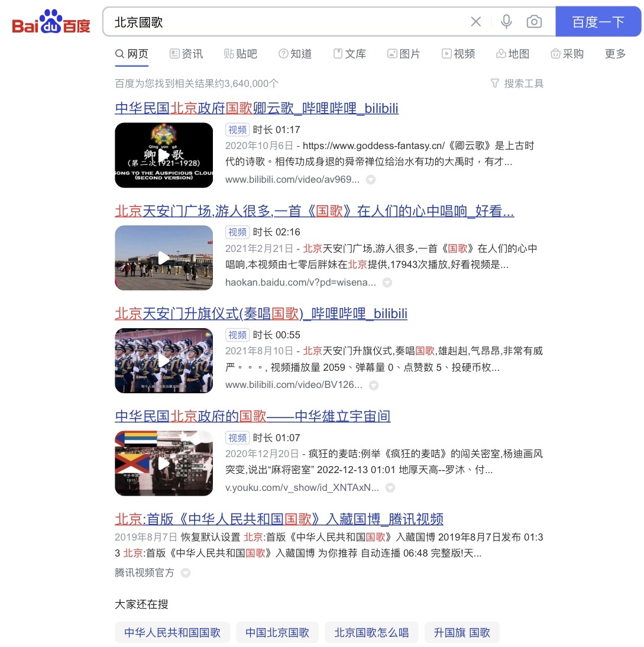Go to the 采购 tab
Screen dimensions: 644x647
567,54
